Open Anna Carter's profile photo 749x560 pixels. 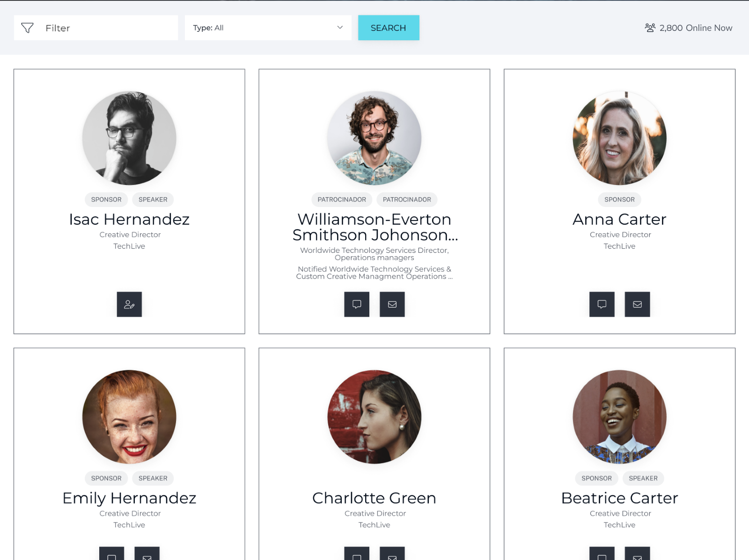pos(620,138)
